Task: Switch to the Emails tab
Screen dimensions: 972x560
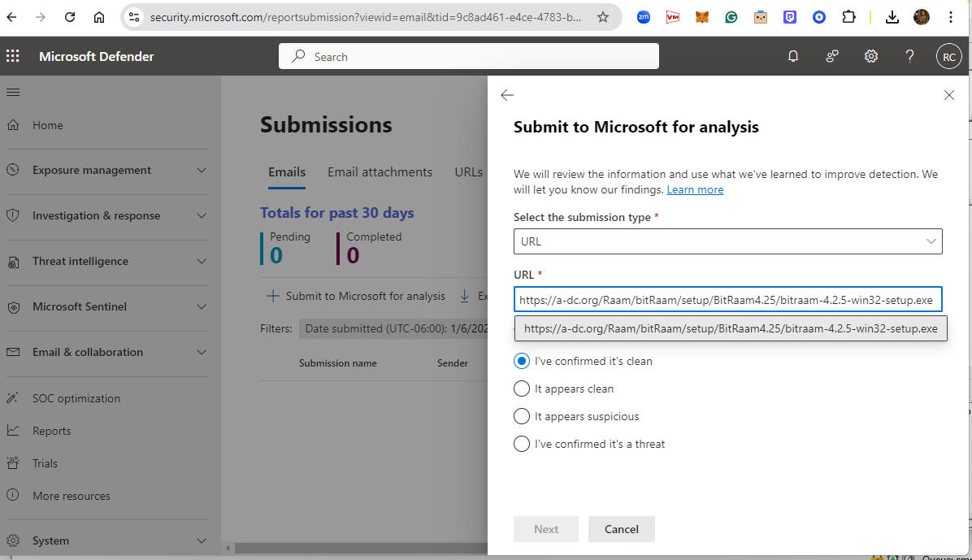Action: click(x=286, y=172)
